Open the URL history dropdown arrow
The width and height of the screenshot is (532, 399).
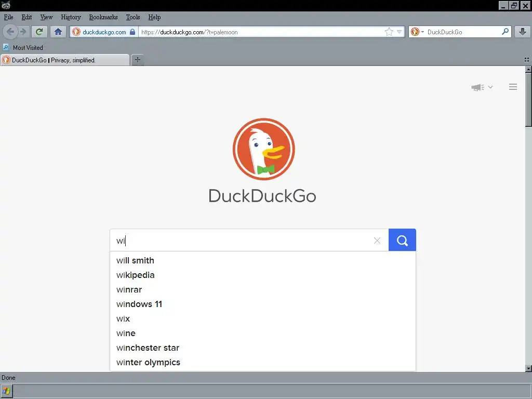click(x=400, y=32)
